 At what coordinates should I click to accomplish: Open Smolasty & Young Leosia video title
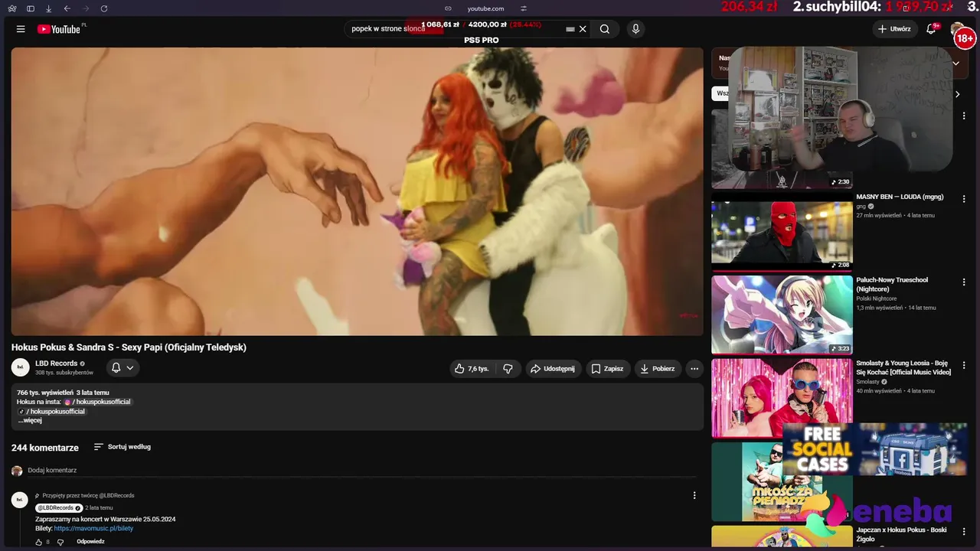click(903, 368)
